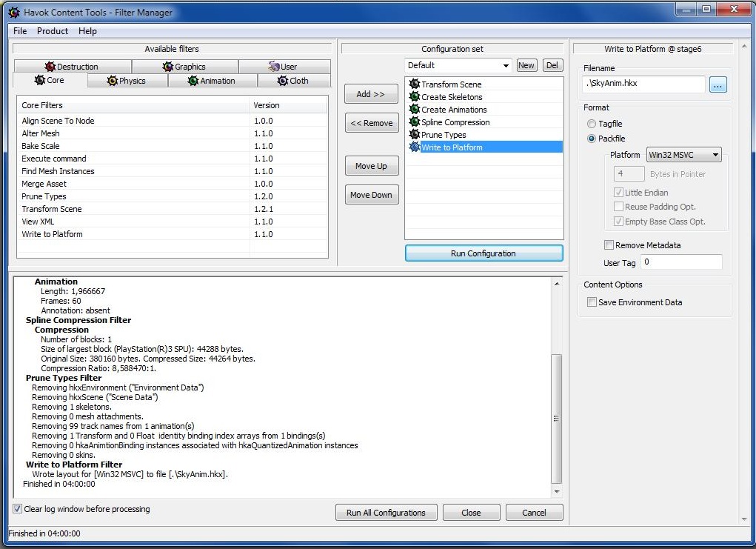Image resolution: width=756 pixels, height=549 pixels.
Task: Click the Del configuration button
Action: point(552,65)
